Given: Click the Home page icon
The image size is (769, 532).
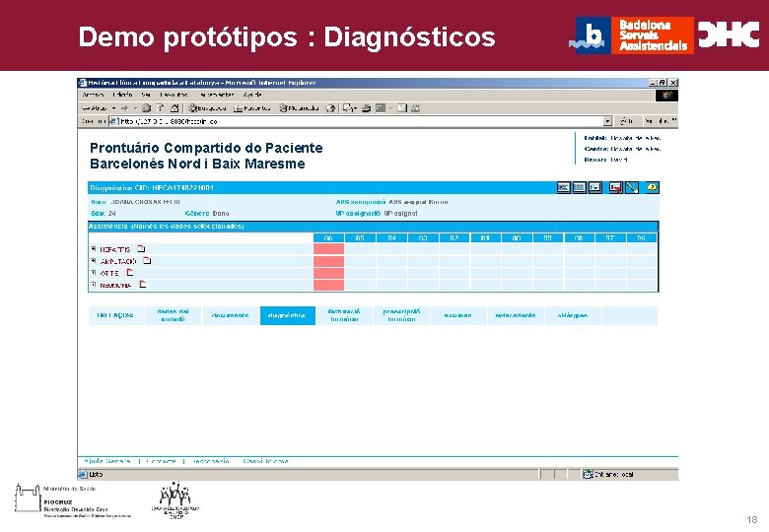Looking at the screenshot, I should tap(175, 108).
